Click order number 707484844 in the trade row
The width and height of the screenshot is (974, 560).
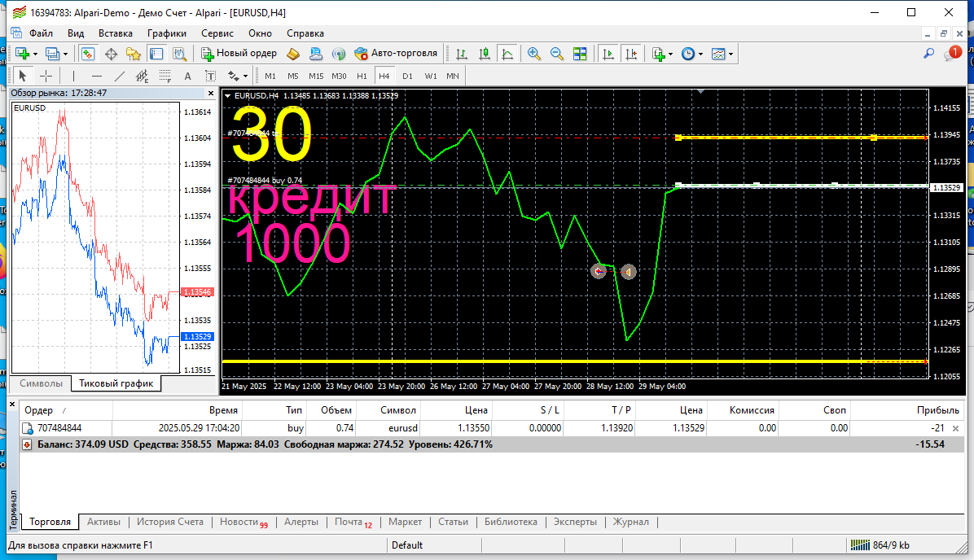(x=59, y=428)
